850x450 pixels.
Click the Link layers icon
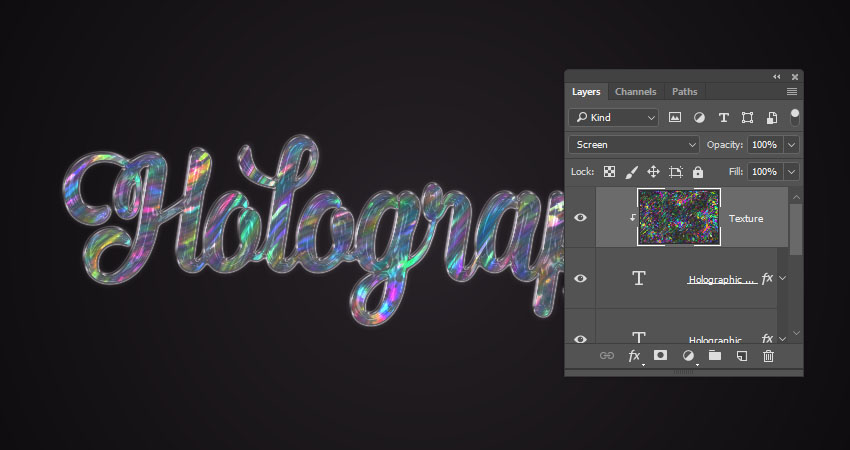click(607, 356)
